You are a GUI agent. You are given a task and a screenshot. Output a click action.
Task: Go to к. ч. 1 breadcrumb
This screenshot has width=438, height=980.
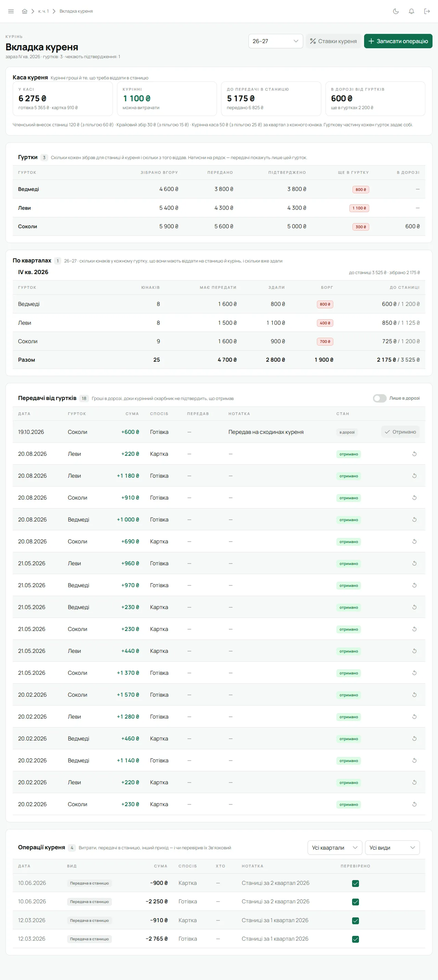tap(43, 11)
